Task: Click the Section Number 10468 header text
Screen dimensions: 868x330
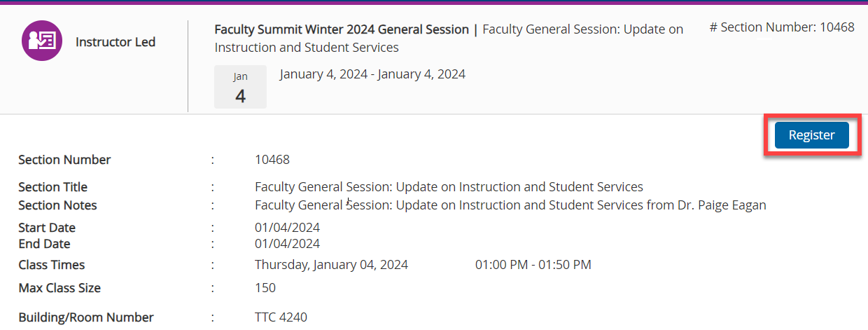Action: click(x=782, y=27)
